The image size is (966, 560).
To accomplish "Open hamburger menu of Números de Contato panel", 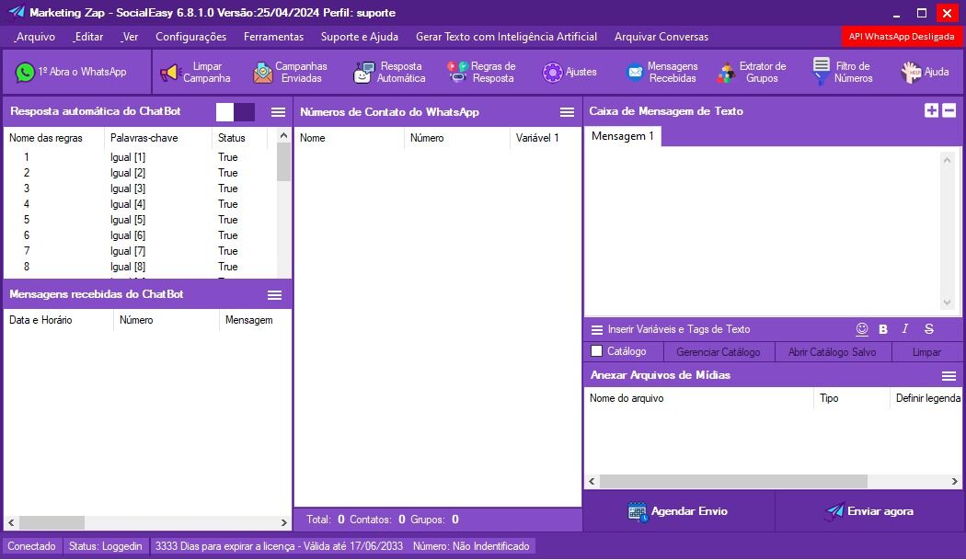I will [x=567, y=112].
